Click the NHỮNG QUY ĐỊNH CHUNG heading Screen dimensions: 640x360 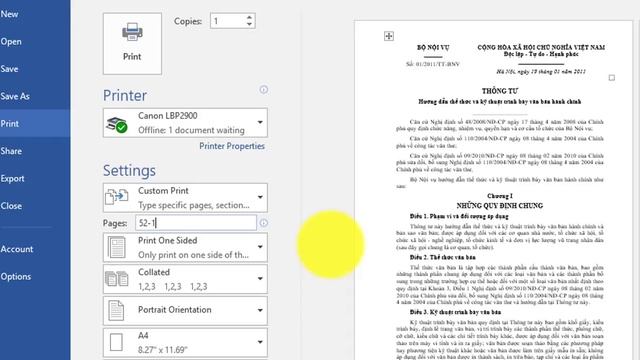[x=500, y=205]
